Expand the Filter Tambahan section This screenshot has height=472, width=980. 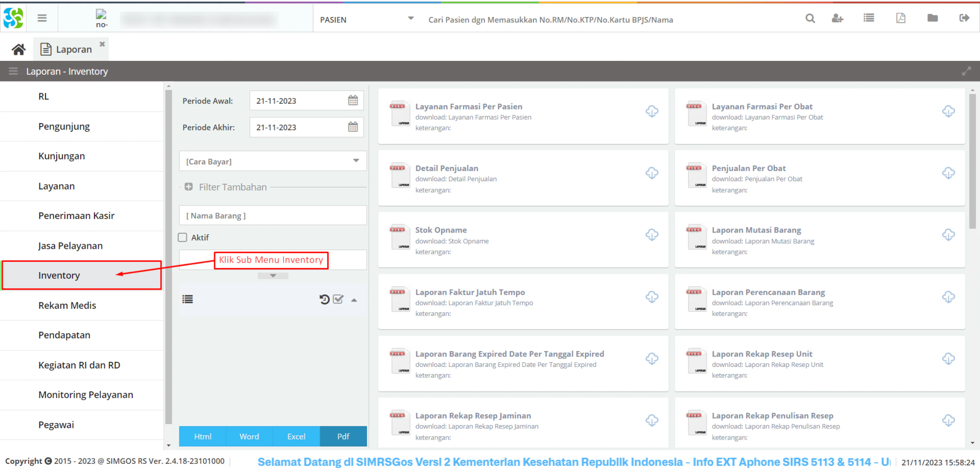click(x=188, y=187)
